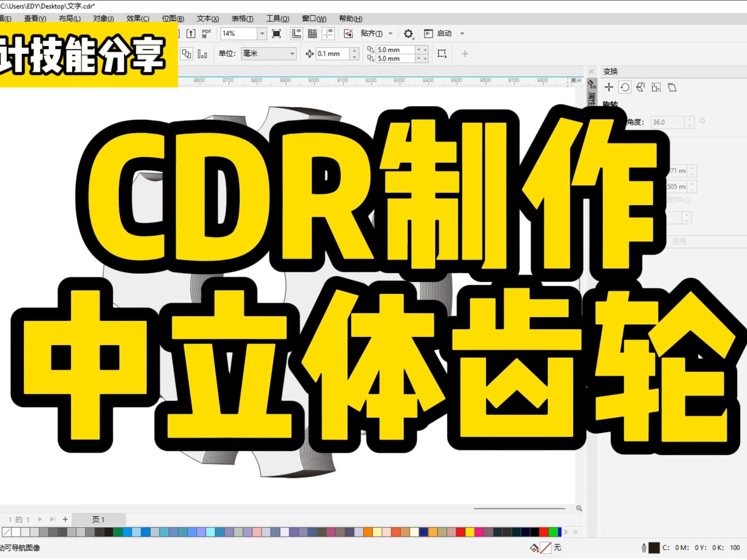Select the relative center radio next to angle

(x=703, y=121)
